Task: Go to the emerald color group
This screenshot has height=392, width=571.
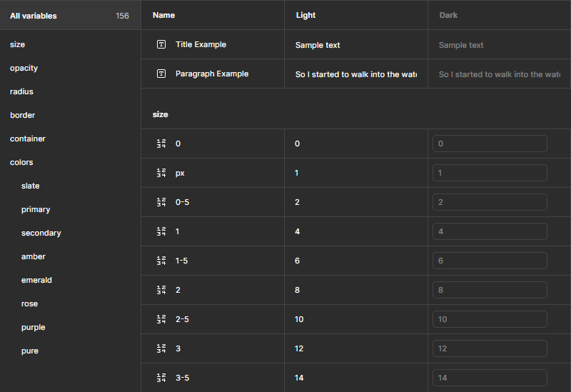Action: pos(36,280)
